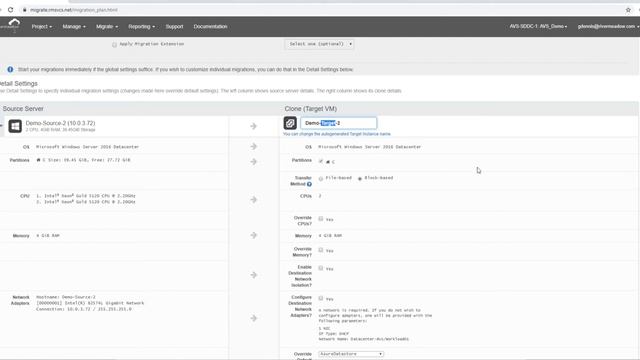Click the Source Server column header
The image size is (640, 360).
click(x=23, y=109)
